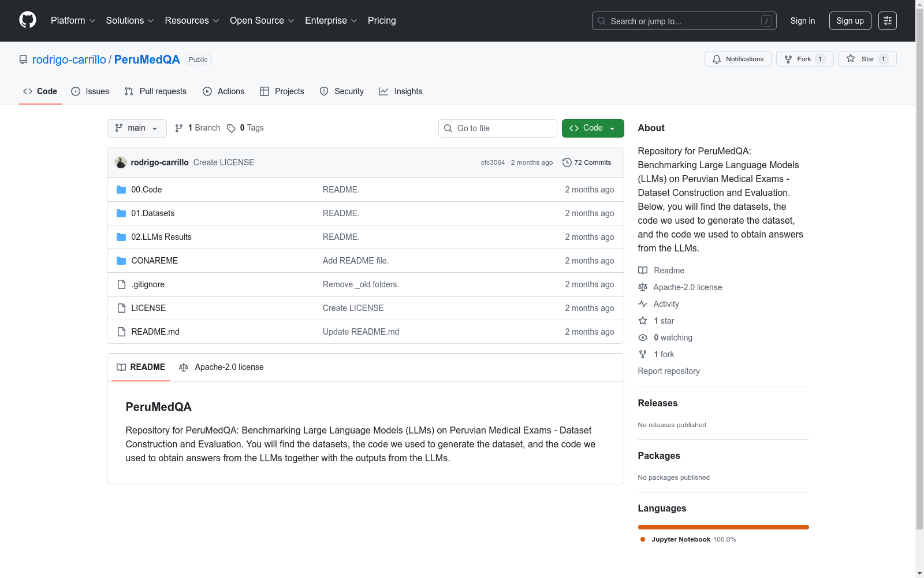This screenshot has height=578, width=924.
Task: Click the eye icon beside 0 watching
Action: coord(643,338)
